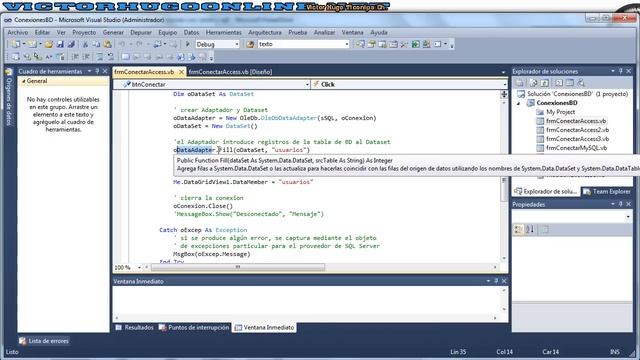Viewport: 640px width, 360px height.
Task: Select My Project node in Solution Explorer
Action: coord(560,112)
